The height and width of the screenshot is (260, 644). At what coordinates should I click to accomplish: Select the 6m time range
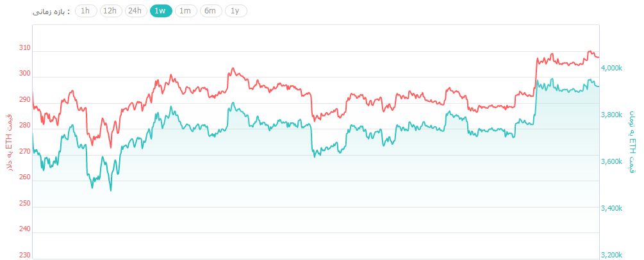[x=210, y=11]
